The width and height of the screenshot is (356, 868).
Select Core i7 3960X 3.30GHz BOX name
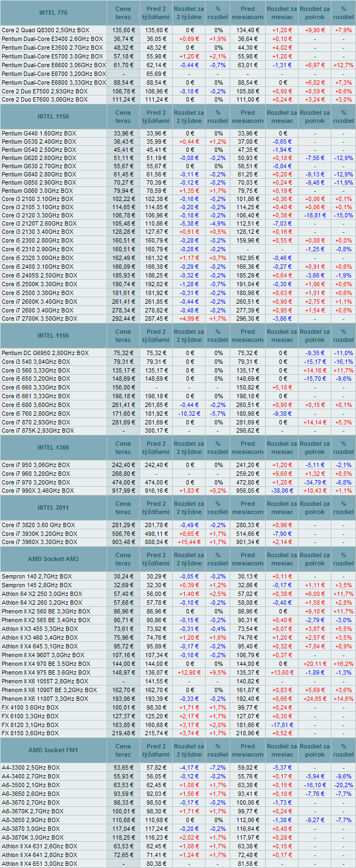point(39,542)
